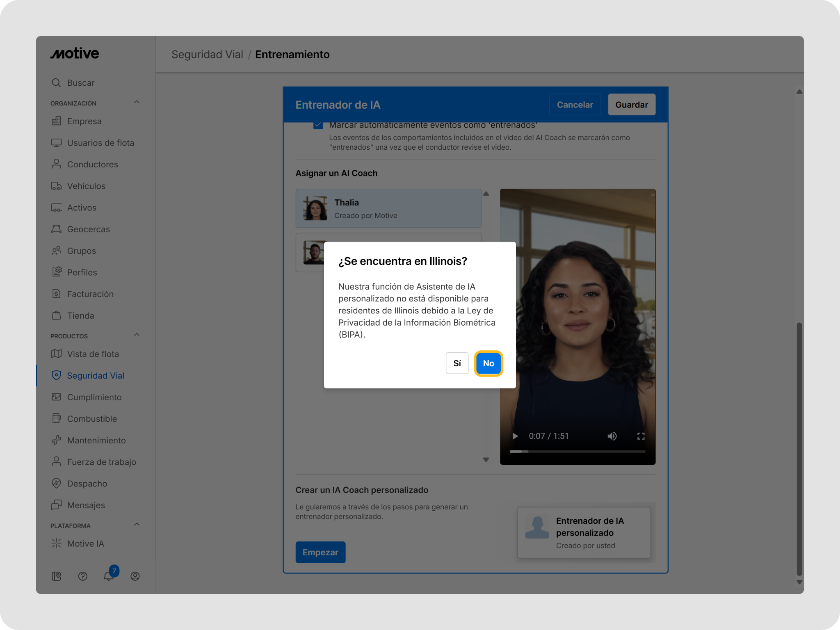Mute the coach video volume icon

pyautogui.click(x=612, y=436)
